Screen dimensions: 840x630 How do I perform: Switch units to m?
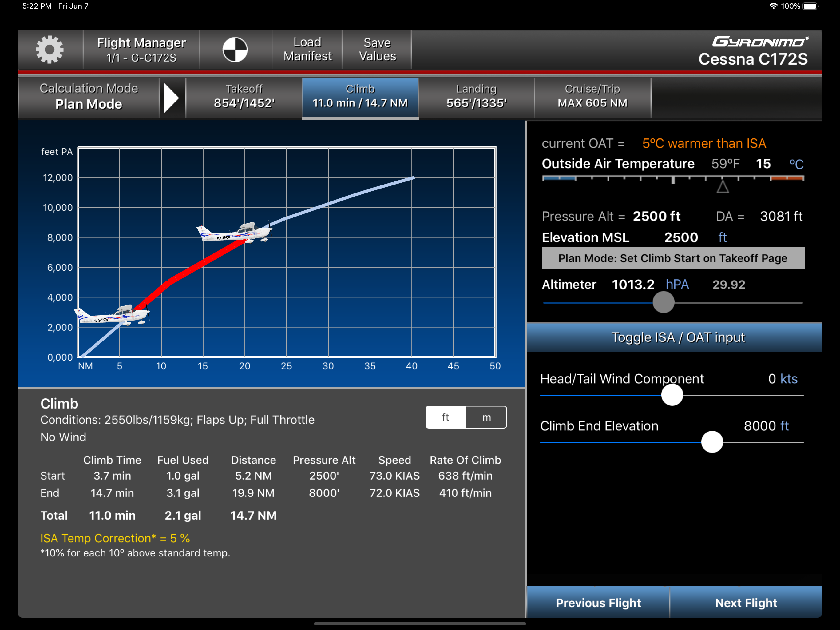click(486, 417)
